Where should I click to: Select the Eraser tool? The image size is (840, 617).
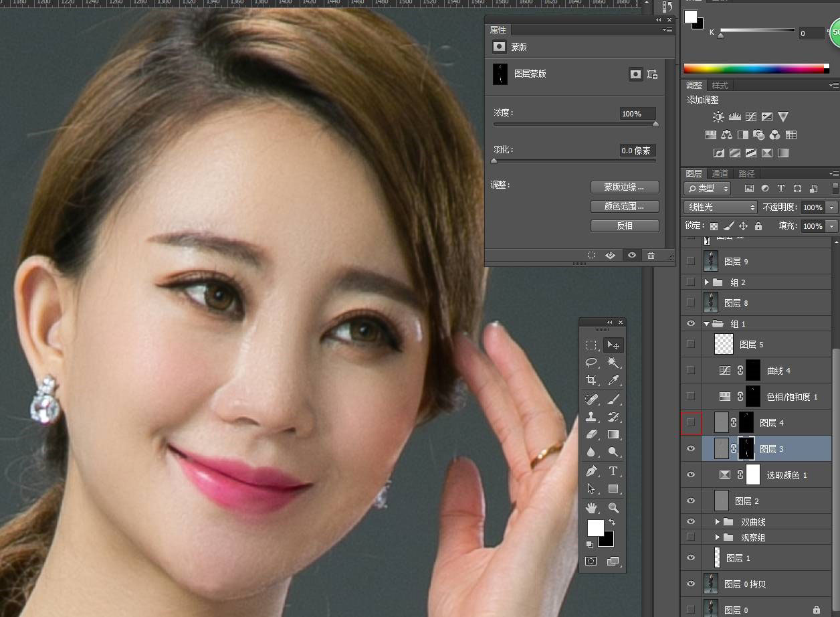(591, 434)
